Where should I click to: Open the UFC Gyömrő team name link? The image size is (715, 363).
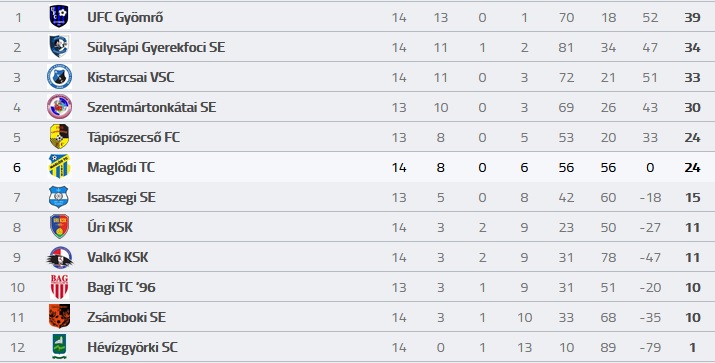pyautogui.click(x=125, y=17)
